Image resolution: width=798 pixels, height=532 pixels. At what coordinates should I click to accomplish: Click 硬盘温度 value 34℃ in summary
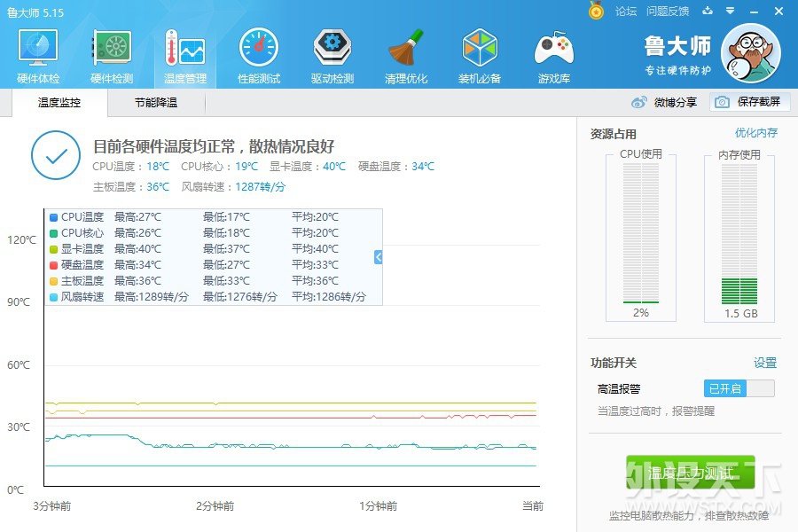(423, 167)
